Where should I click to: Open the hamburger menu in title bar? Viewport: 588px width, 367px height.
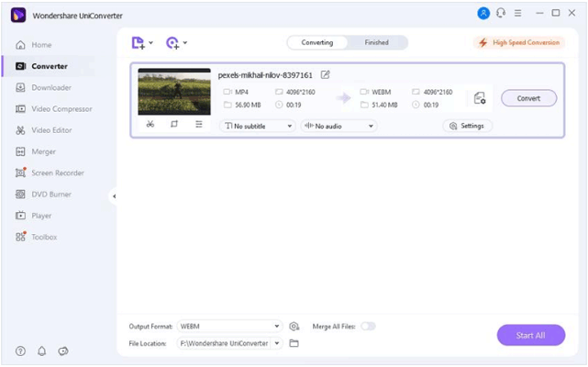518,14
